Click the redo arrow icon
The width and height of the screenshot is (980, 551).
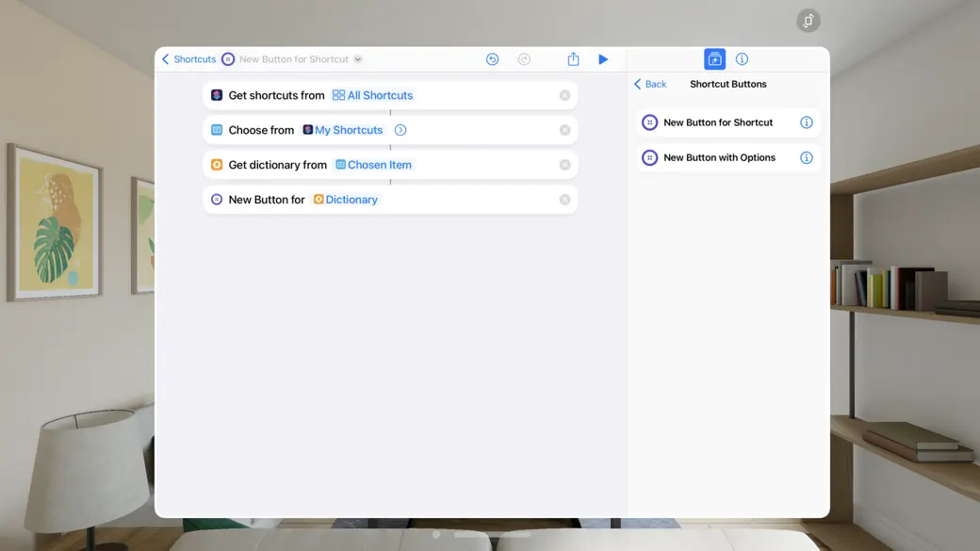click(524, 58)
